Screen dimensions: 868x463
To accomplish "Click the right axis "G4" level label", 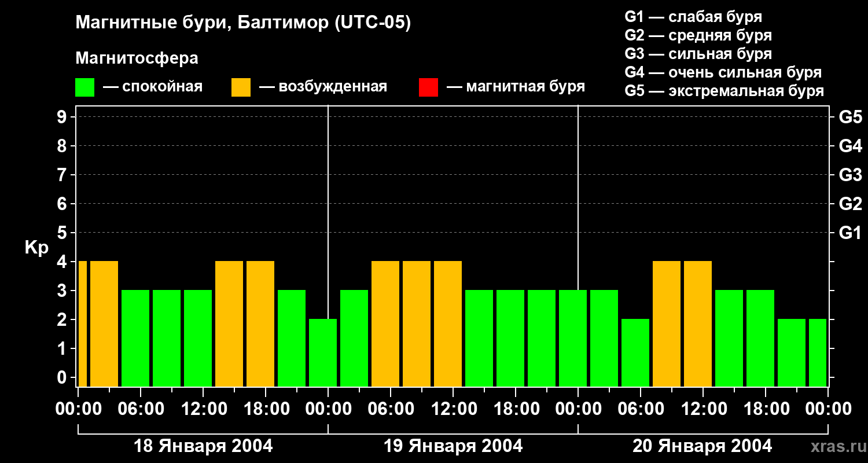I will coord(850,146).
